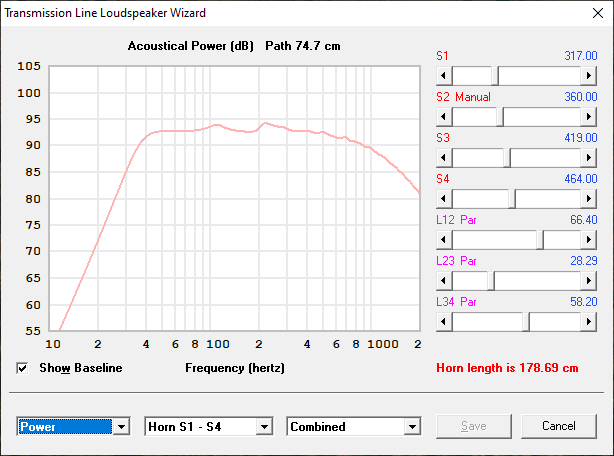Click the S3 slider right arrow
614x456 pixels.
[589, 158]
